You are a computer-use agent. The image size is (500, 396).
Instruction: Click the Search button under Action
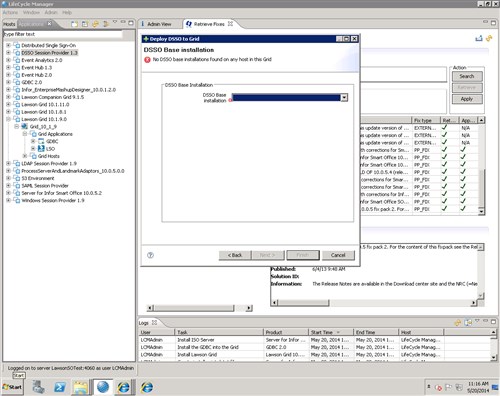pyautogui.click(x=467, y=76)
